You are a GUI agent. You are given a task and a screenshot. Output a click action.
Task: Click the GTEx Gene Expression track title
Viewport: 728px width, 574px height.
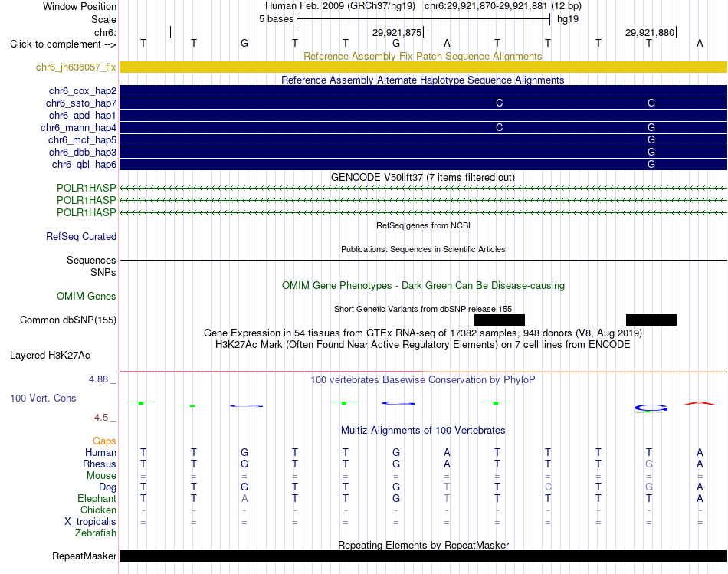point(422,333)
